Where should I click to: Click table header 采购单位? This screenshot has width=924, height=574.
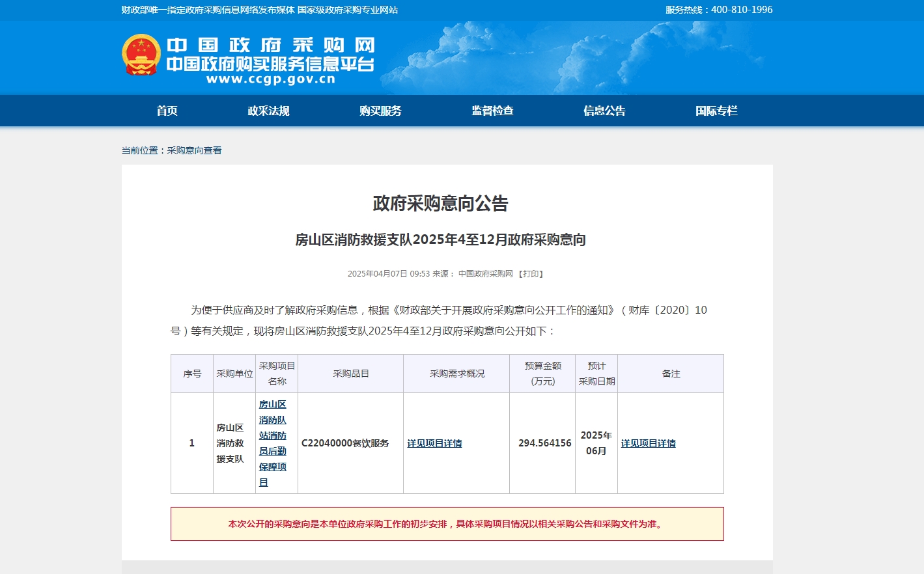(234, 374)
